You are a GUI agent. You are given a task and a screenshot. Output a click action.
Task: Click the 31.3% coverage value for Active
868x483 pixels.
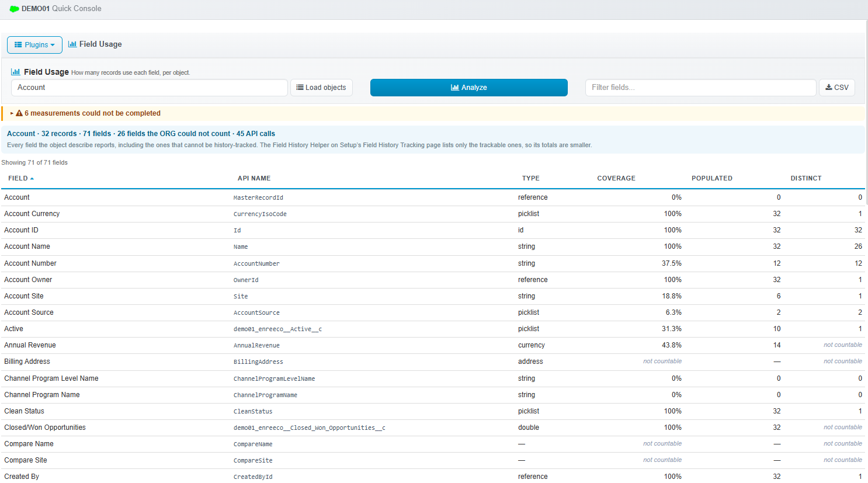[672, 329]
